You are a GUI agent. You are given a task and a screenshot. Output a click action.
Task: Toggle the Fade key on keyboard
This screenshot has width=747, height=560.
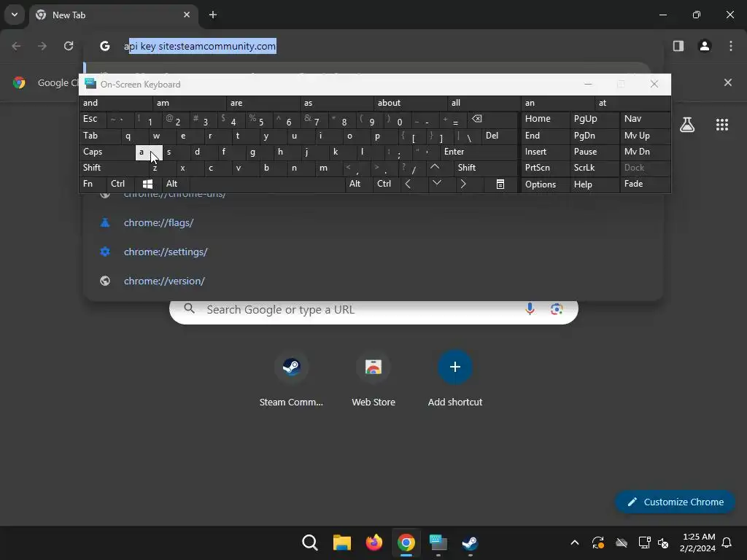pos(645,184)
